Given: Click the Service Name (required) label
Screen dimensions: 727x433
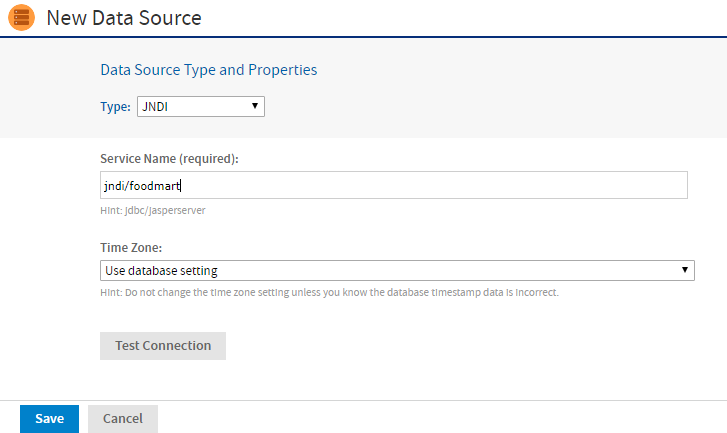Looking at the screenshot, I should point(169,159).
